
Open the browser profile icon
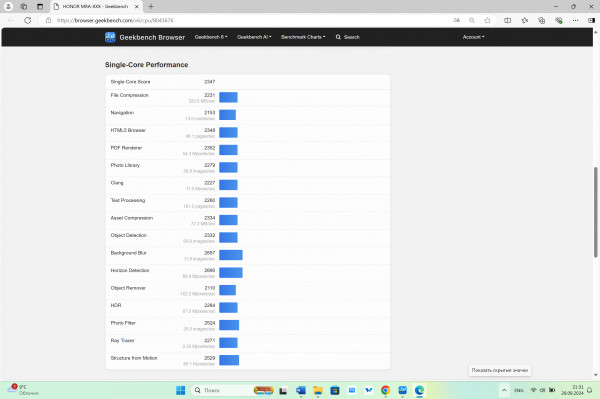pos(8,7)
